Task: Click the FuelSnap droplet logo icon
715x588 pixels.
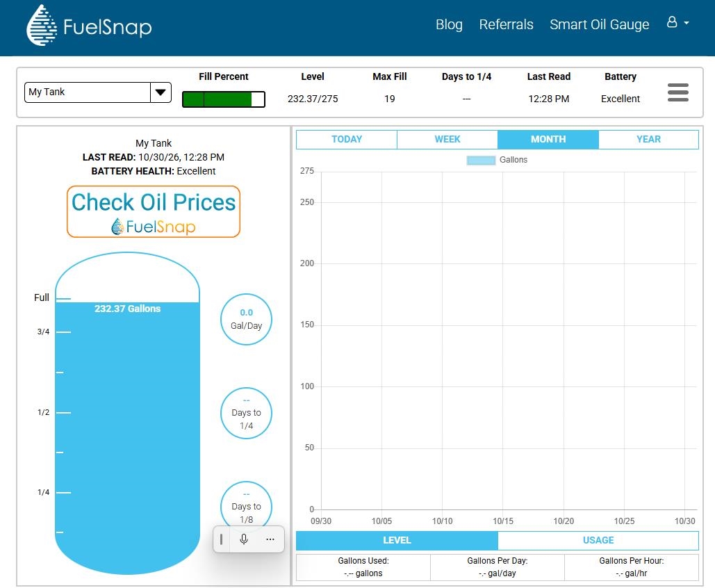Action: pos(42,25)
